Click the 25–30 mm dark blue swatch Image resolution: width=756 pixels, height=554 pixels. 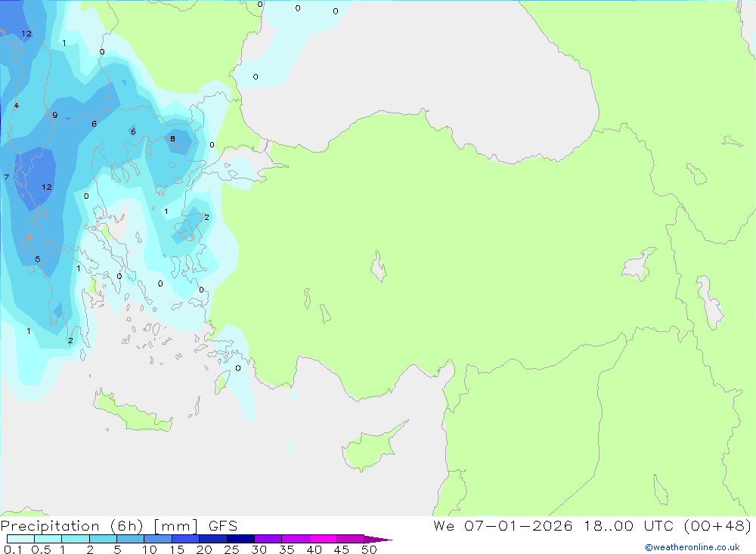[240, 539]
